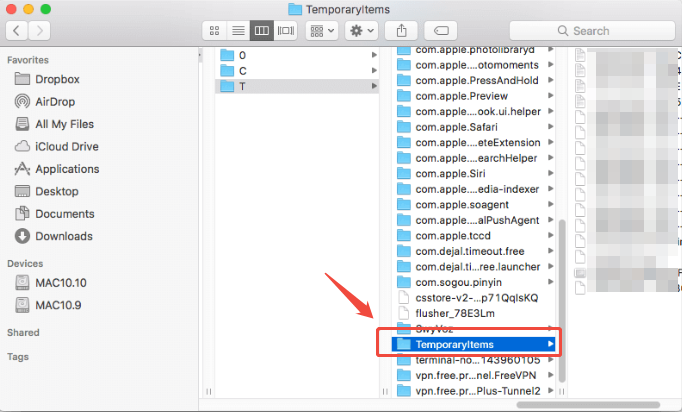Go to Desktop in the sidebar
This screenshot has width=682, height=412.
pos(47,191)
